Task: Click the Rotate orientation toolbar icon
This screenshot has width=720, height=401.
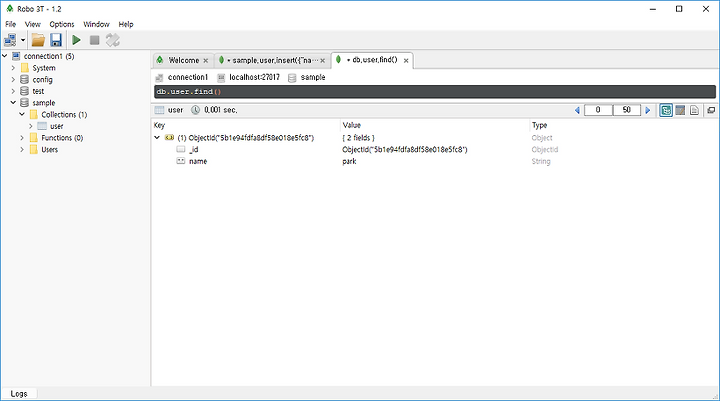Action: click(x=112, y=40)
